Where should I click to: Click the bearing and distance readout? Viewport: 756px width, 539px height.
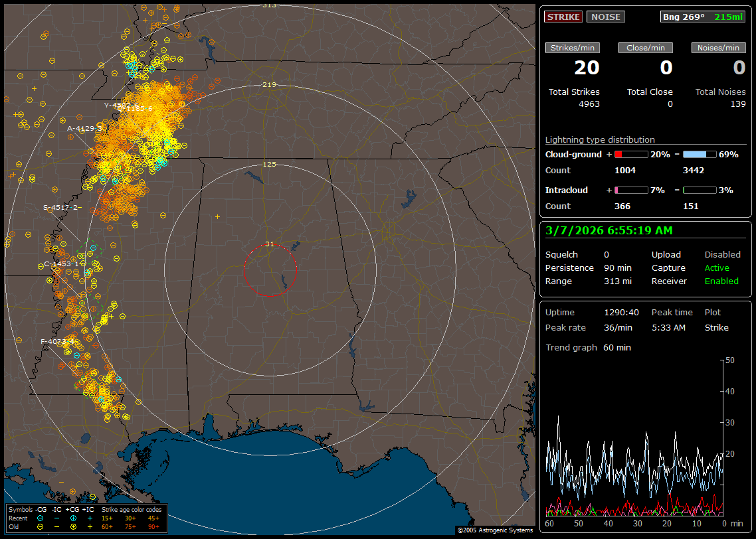(703, 17)
